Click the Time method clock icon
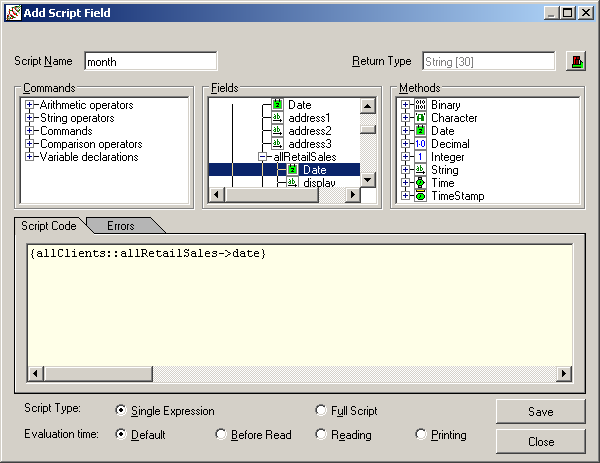The image size is (600, 463). click(x=420, y=183)
